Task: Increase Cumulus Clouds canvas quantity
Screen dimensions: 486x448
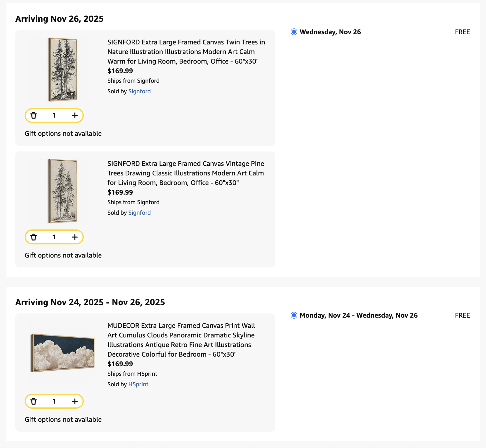Action: pos(75,401)
